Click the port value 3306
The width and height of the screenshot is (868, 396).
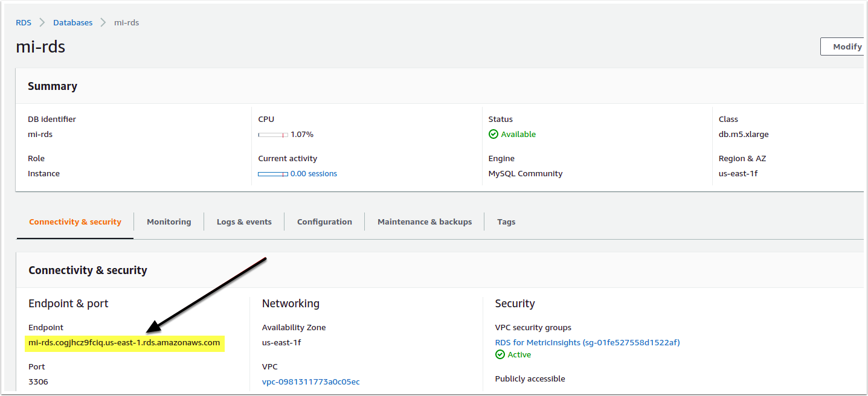coord(38,382)
